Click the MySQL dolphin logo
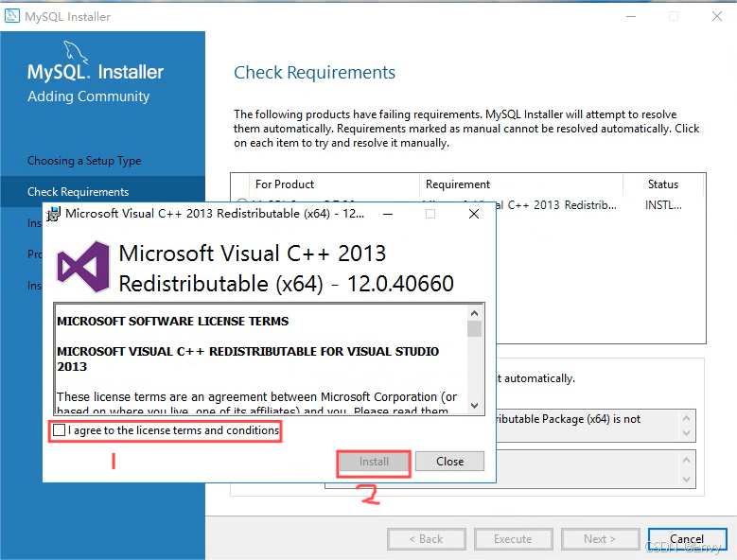The height and width of the screenshot is (560, 737). click(x=75, y=52)
